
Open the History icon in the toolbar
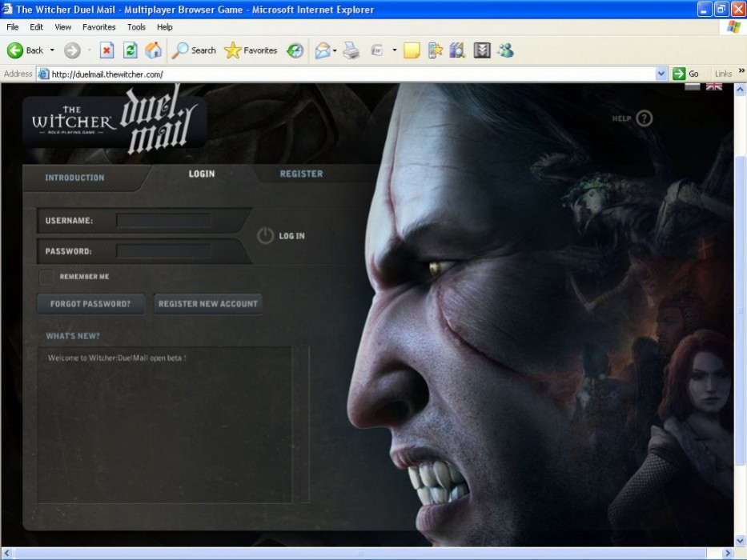tap(295, 50)
